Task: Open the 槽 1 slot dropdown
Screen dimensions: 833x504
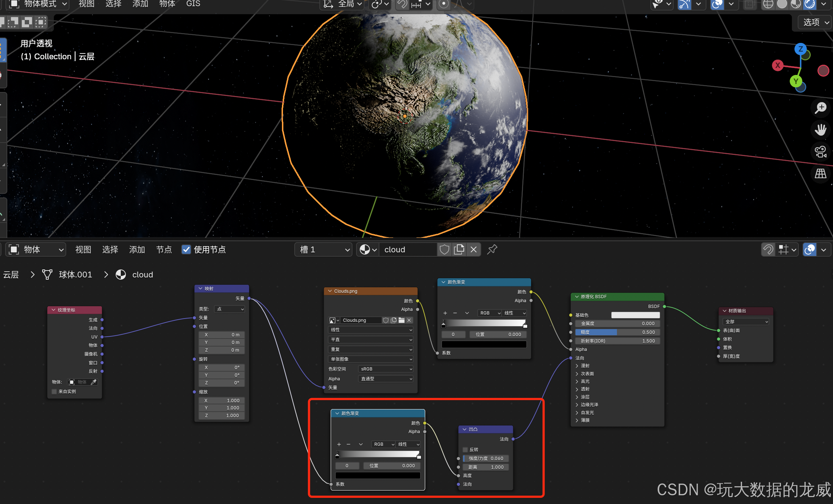Action: [323, 249]
